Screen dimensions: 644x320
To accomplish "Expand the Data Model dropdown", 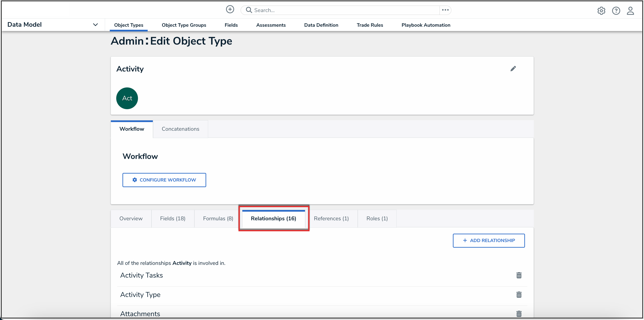I will coord(95,25).
